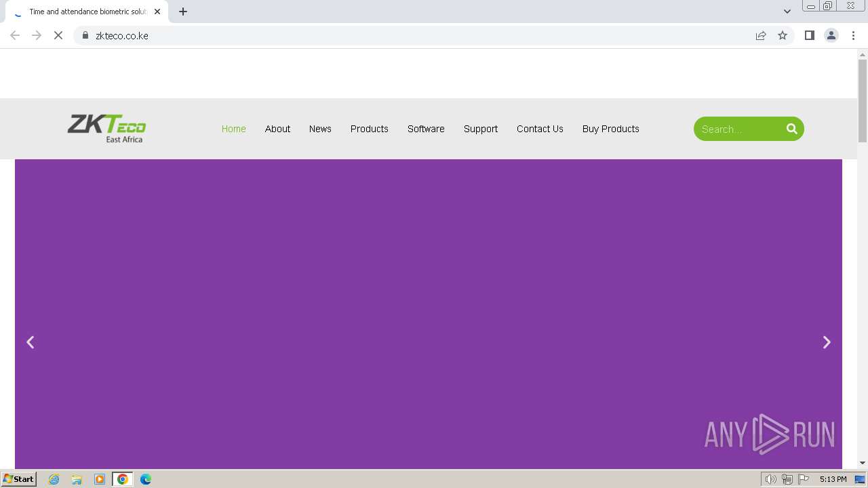
Task: Open Action Center flag icon
Action: (804, 479)
